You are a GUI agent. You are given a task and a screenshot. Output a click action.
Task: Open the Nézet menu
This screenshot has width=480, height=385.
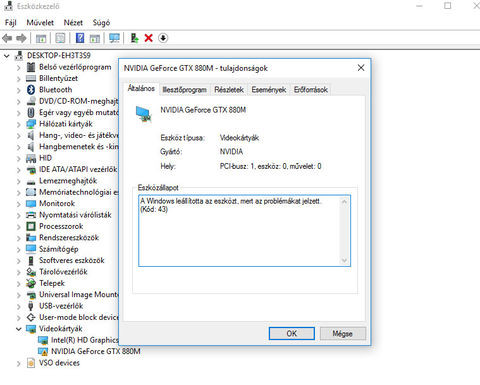pyautogui.click(x=73, y=23)
